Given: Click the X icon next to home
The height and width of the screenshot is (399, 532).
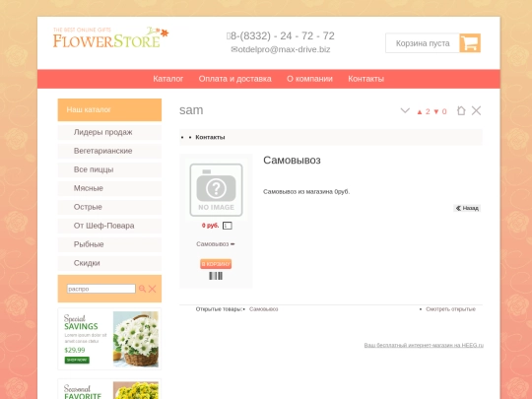Looking at the screenshot, I should 476,110.
